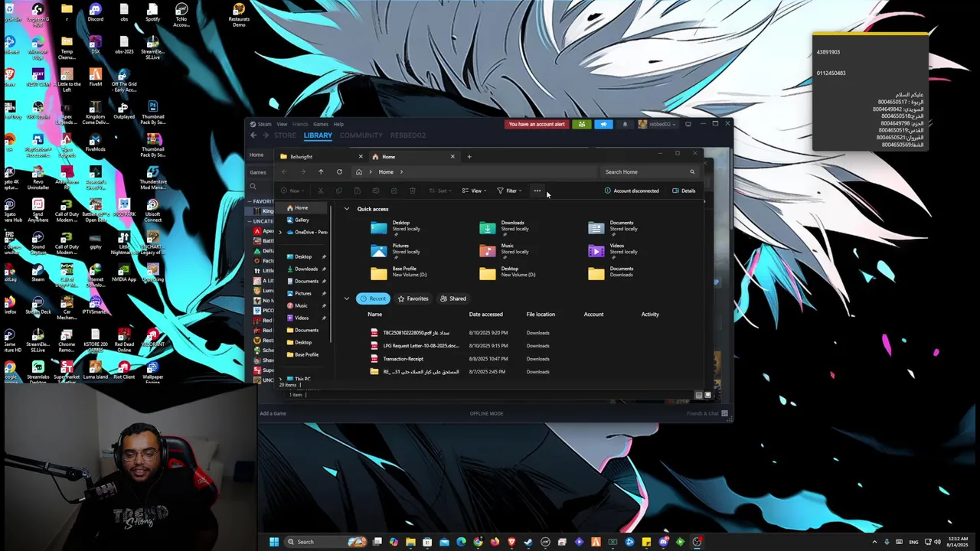This screenshot has height=551, width=980.
Task: Open the NVIDIA App desktop shortcut
Action: click(x=124, y=273)
